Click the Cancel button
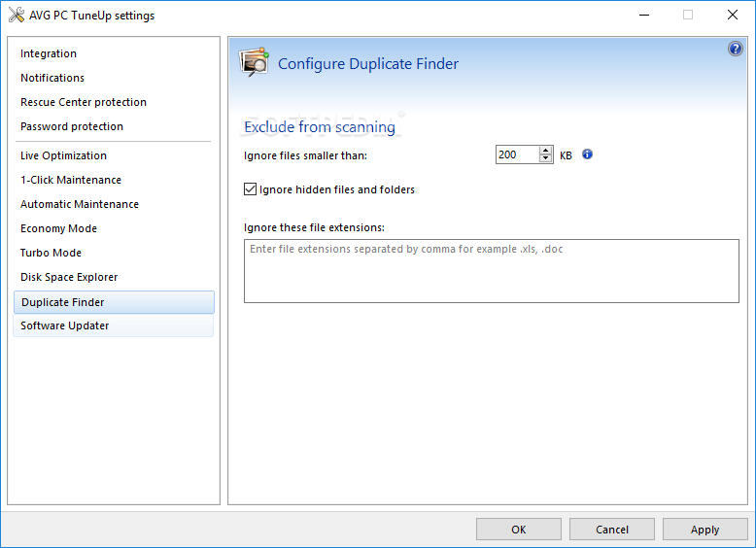 (612, 530)
